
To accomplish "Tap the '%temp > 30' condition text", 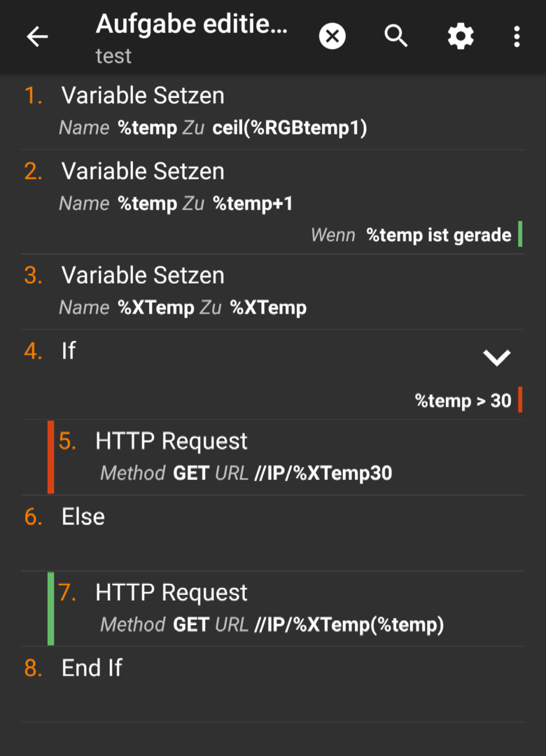I will click(463, 400).
